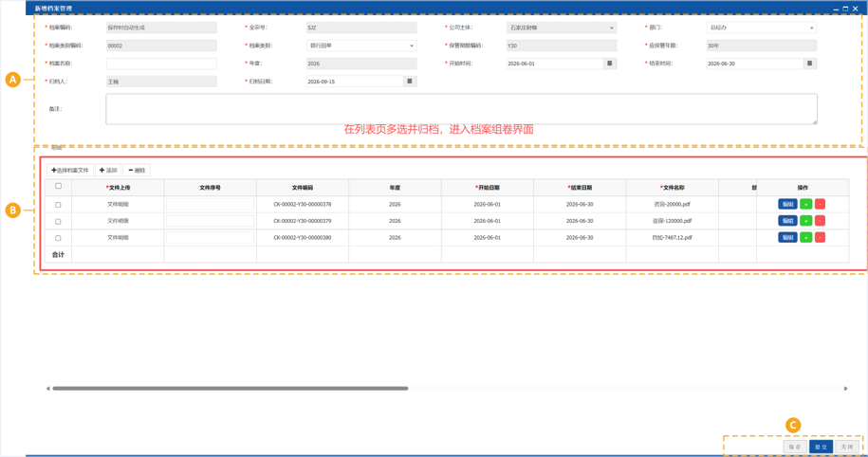Image resolution: width=868 pixels, height=457 pixels.
Task: Expand the 部门 dropdown
Action: coord(811,27)
